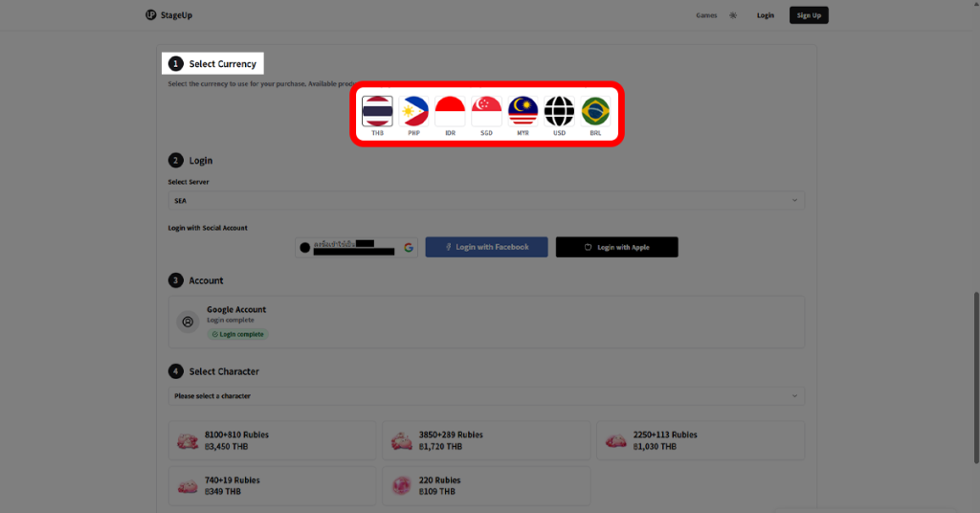Select the USD globe currency icon
980x513 pixels.
[559, 112]
